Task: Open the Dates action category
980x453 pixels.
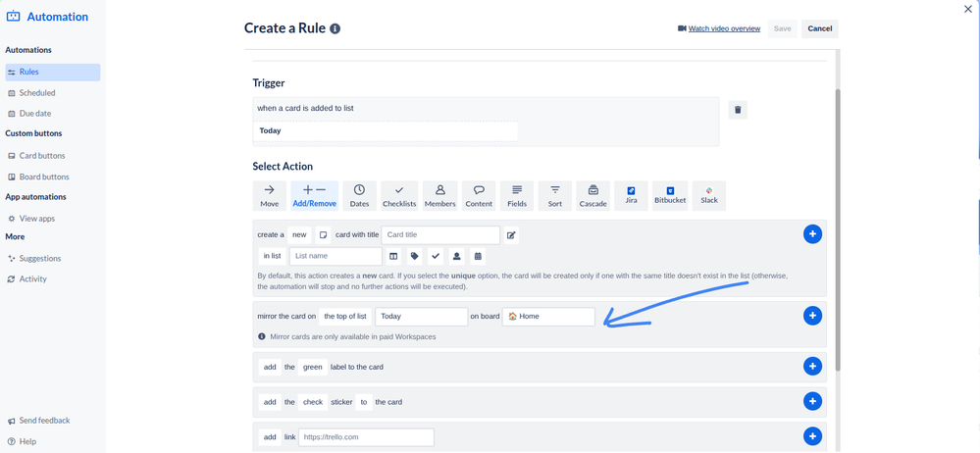Action: point(359,196)
